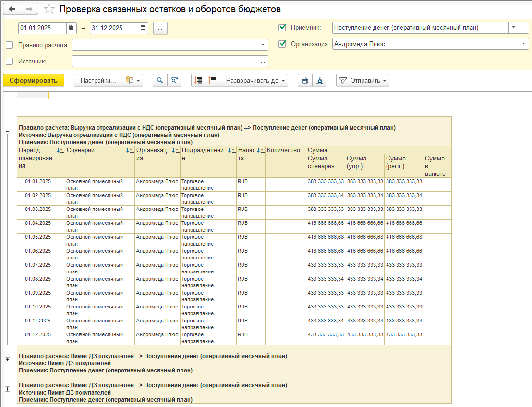Enable the Правило расчета checkbox
The image size is (532, 407).
coord(10,45)
